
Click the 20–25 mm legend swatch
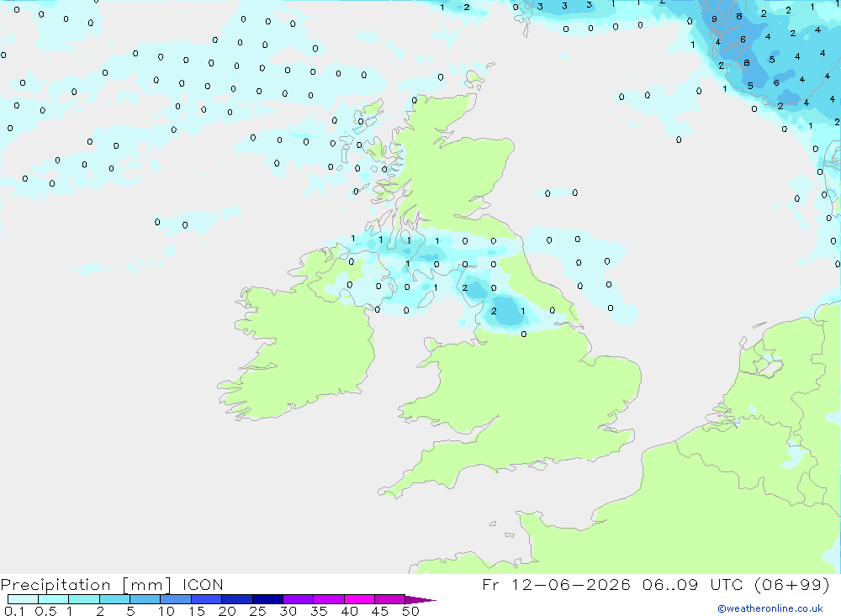237,599
